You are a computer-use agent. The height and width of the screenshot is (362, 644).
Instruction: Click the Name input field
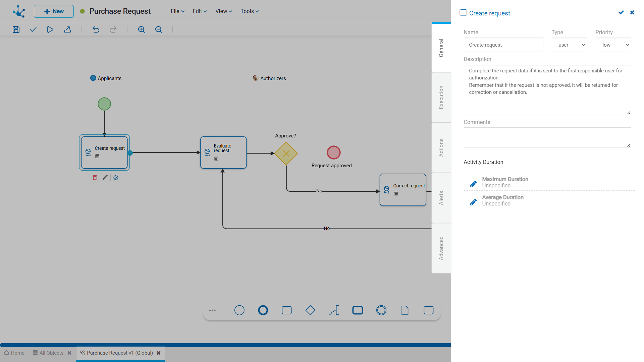pos(503,45)
